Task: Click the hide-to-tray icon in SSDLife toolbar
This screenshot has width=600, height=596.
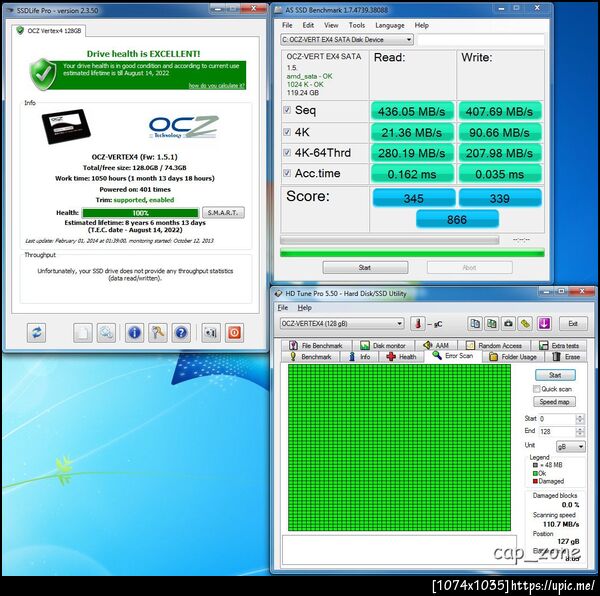Action: tap(211, 332)
